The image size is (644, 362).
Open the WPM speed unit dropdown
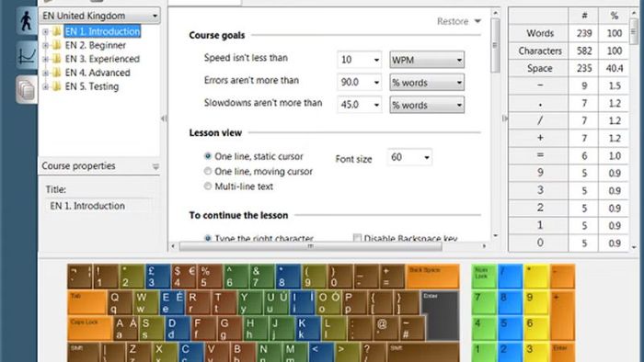click(427, 60)
